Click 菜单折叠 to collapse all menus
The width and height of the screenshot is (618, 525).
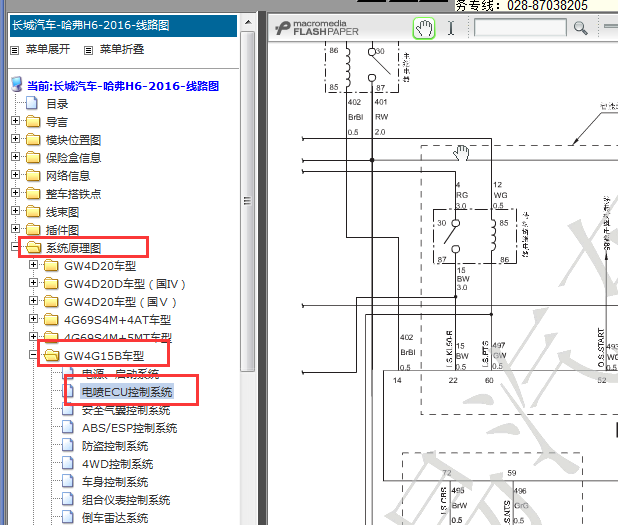tap(122, 49)
